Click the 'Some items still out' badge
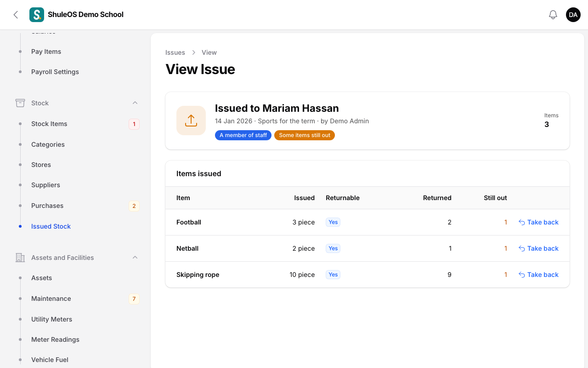Screen dimensions: 588x368 coord(305,135)
